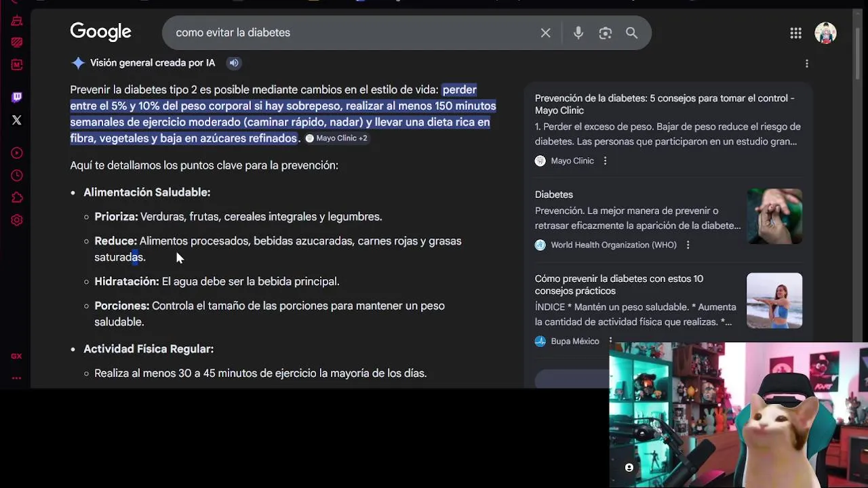Start voice search with the microphone icon
Image resolution: width=868 pixels, height=488 pixels.
tap(578, 33)
